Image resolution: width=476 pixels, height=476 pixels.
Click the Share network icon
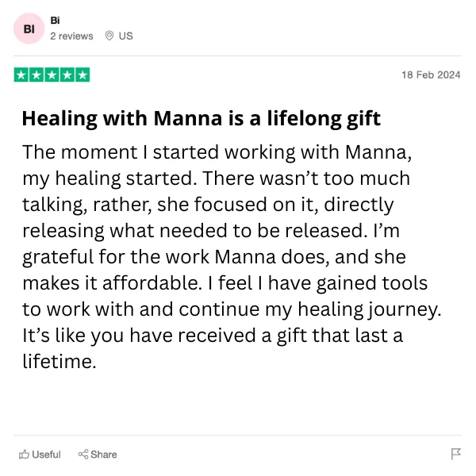click(83, 454)
